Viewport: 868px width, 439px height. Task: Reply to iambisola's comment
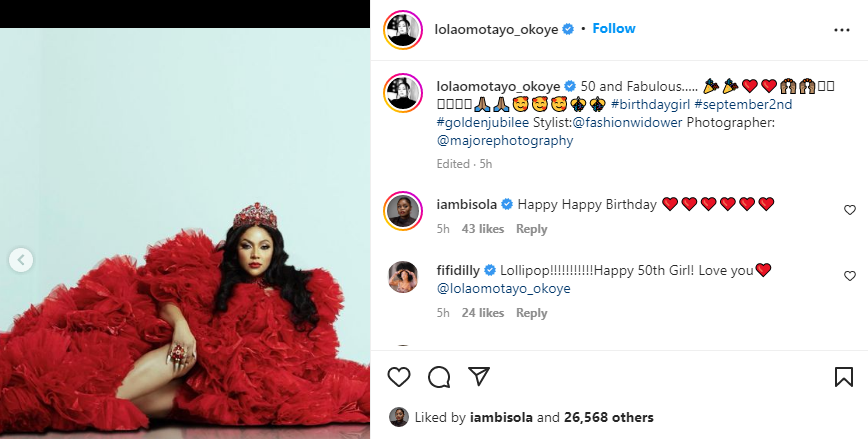(x=531, y=229)
